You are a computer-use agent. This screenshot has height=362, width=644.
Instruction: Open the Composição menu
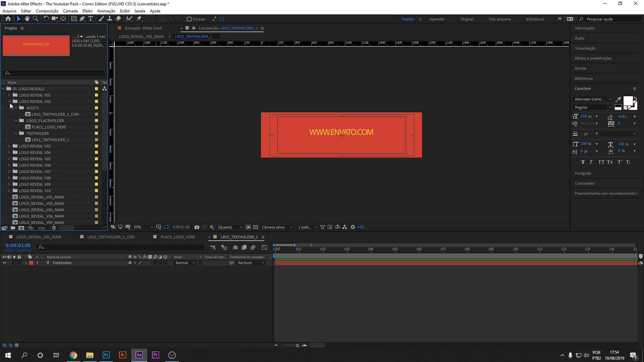47,11
